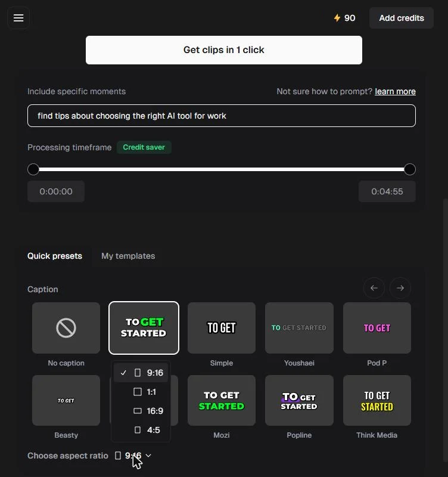This screenshot has height=477, width=448.
Task: Choose 1:1 in the aspect ratio menu
Action: [141, 392]
